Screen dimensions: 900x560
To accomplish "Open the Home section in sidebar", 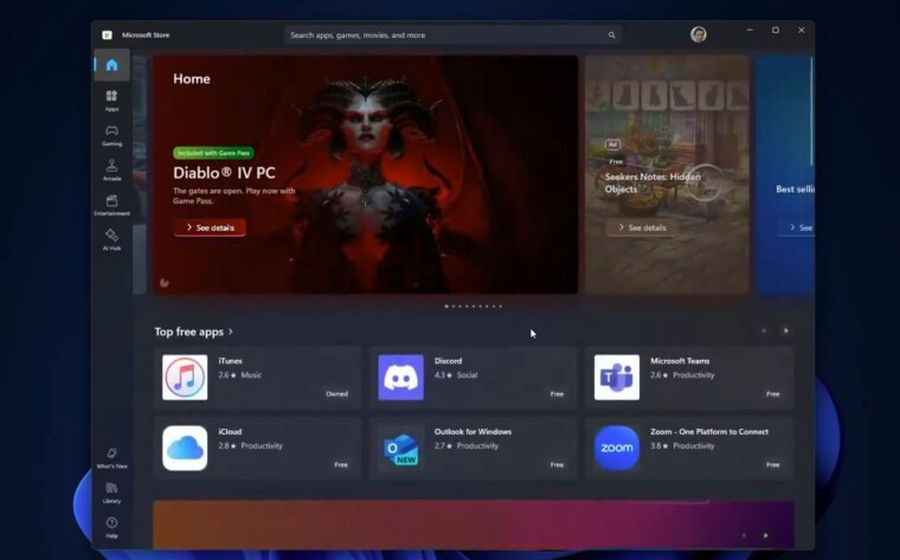I will [x=112, y=65].
